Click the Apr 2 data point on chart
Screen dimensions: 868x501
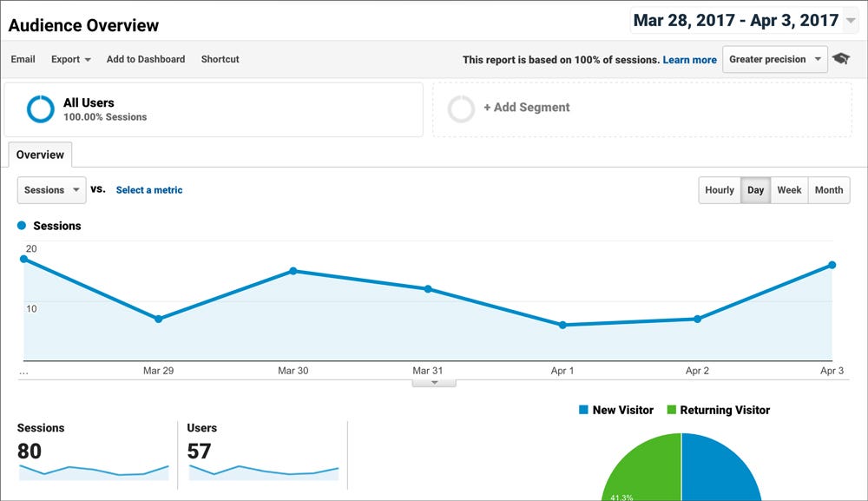click(x=698, y=319)
